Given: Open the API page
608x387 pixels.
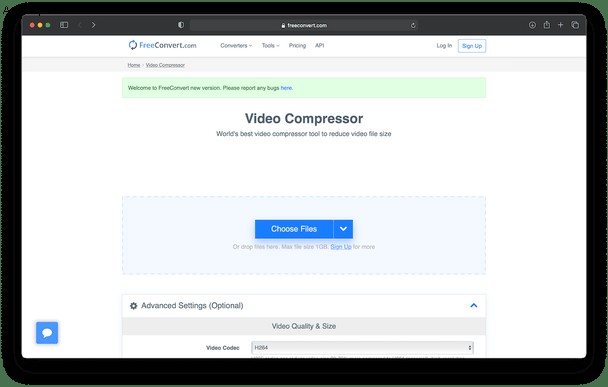Looking at the screenshot, I should point(320,45).
